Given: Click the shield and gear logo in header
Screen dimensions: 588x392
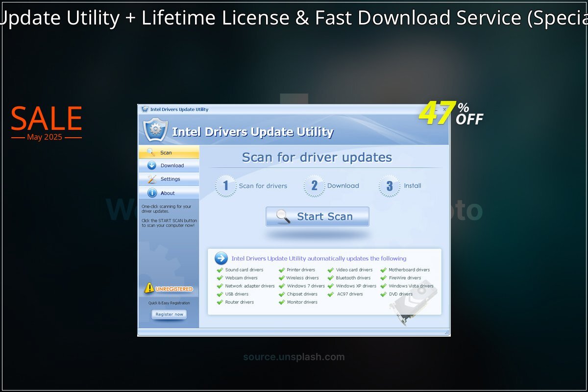Looking at the screenshot, I should pyautogui.click(x=156, y=129).
